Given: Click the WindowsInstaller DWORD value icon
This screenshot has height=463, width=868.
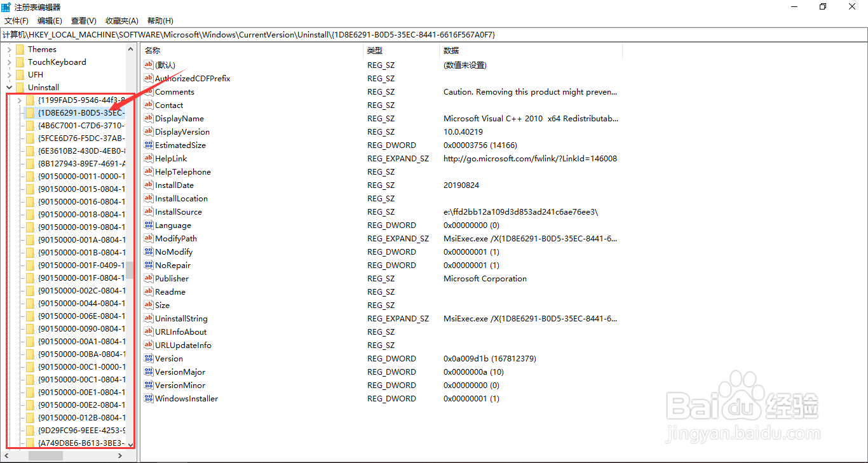Looking at the screenshot, I should click(x=149, y=398).
